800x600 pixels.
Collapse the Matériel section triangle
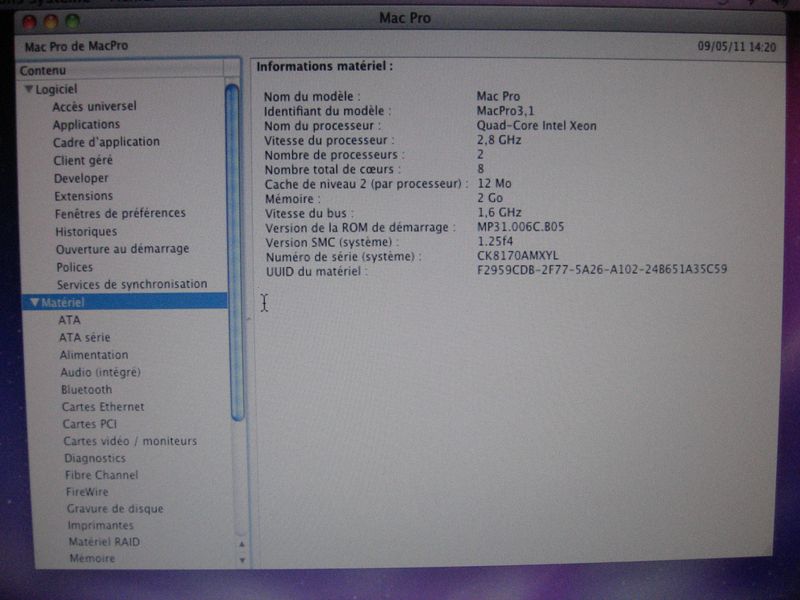(35, 302)
